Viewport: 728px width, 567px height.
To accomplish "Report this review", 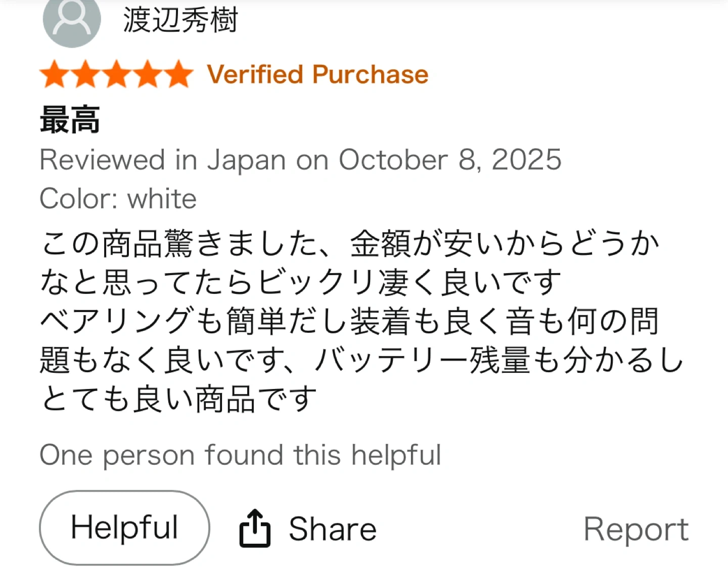I will point(635,529).
